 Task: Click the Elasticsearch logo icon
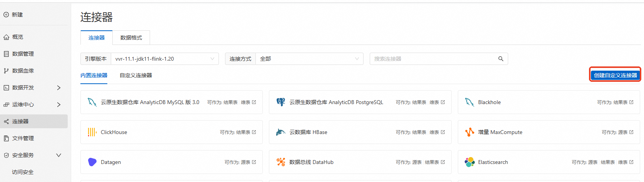tap(469, 162)
